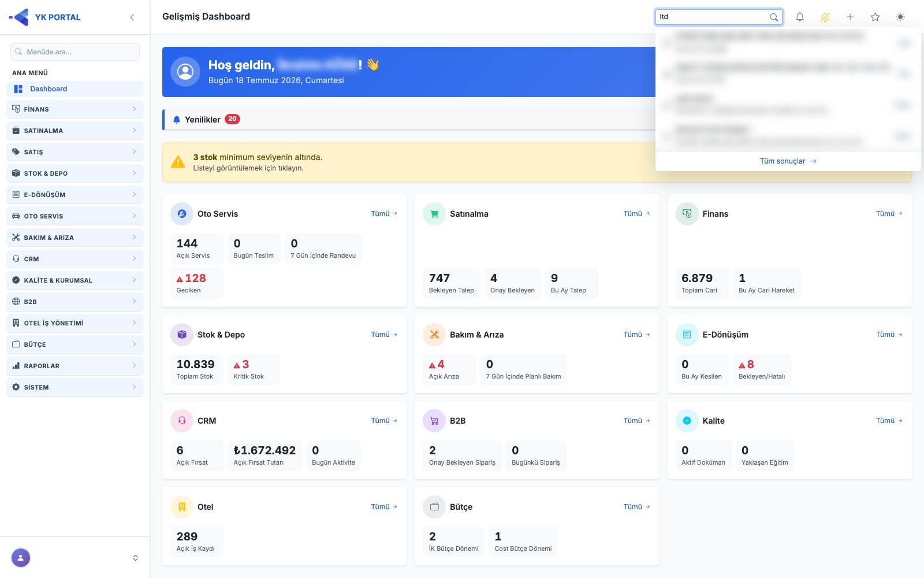Click the YK Portal logo icon

19,17
